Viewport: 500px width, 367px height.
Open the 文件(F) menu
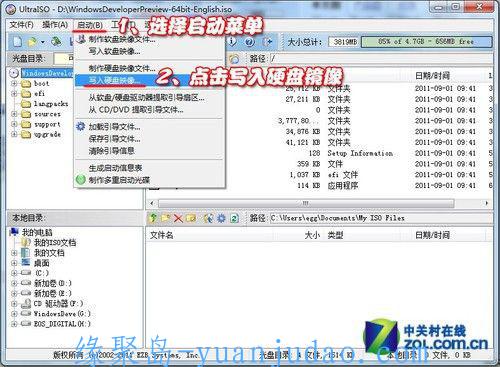pyautogui.click(x=21, y=25)
